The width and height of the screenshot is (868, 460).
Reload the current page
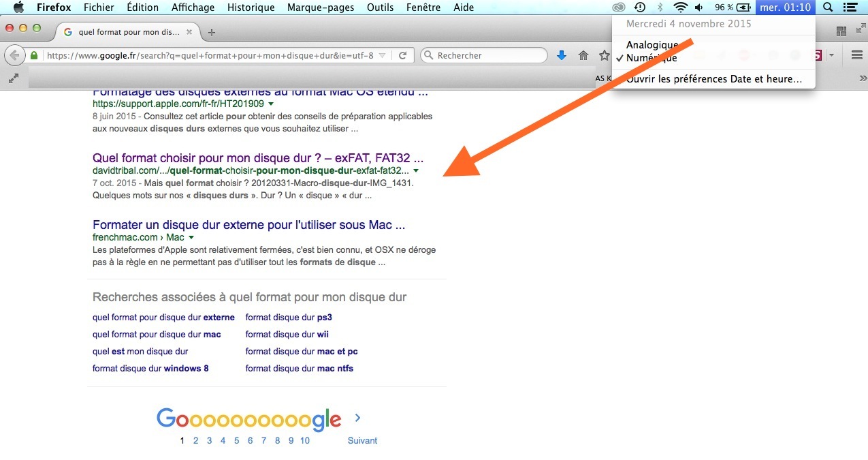402,56
